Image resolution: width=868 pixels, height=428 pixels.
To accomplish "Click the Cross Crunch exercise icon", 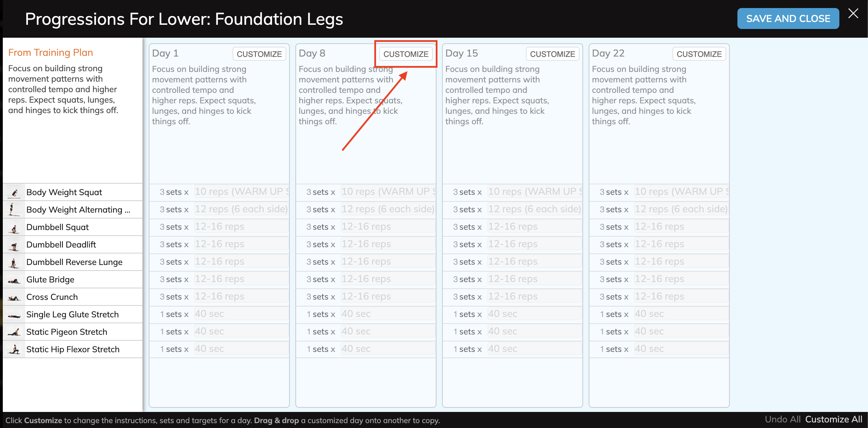I will [14, 297].
